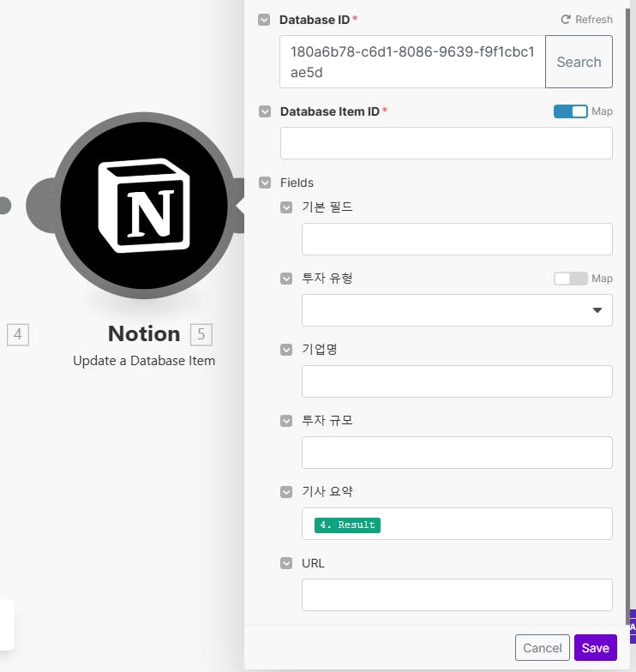Image resolution: width=636 pixels, height=672 pixels.
Task: Focus the 기본 필드 input field
Action: pyautogui.click(x=457, y=239)
